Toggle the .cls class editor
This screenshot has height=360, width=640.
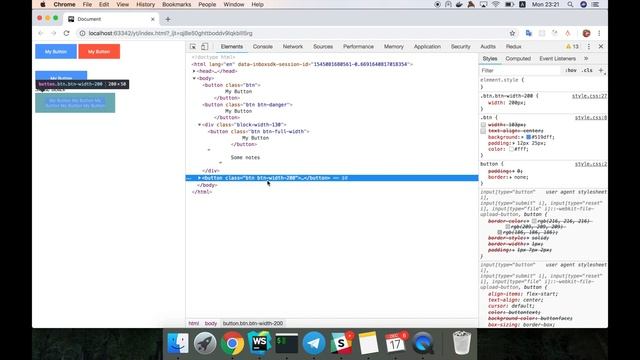[587, 70]
